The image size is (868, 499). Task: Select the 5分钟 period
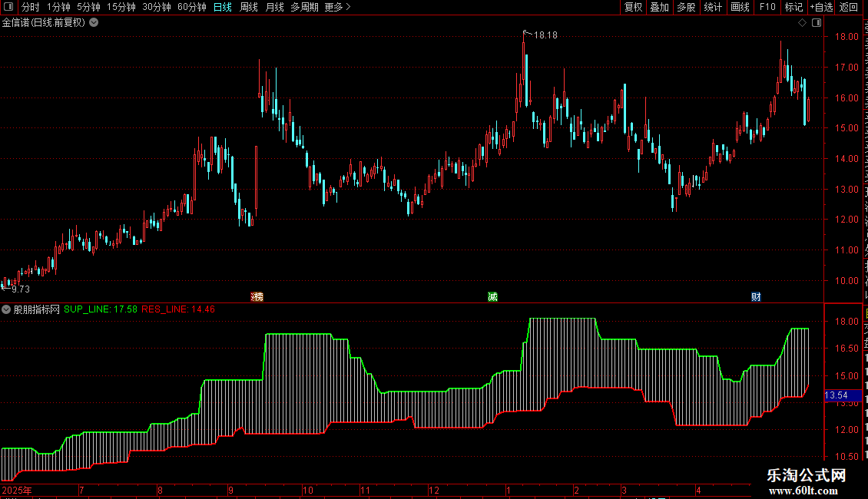(88, 7)
